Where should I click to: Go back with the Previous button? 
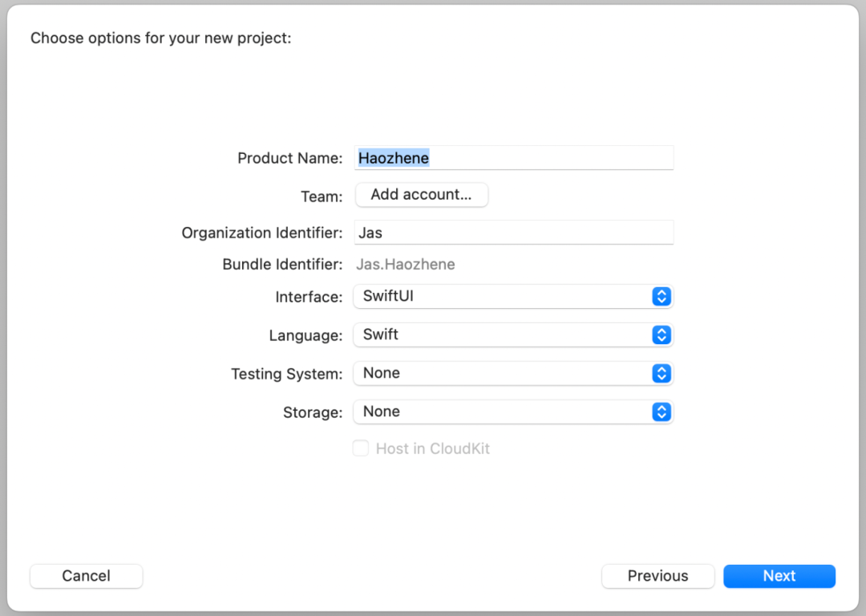pos(658,576)
